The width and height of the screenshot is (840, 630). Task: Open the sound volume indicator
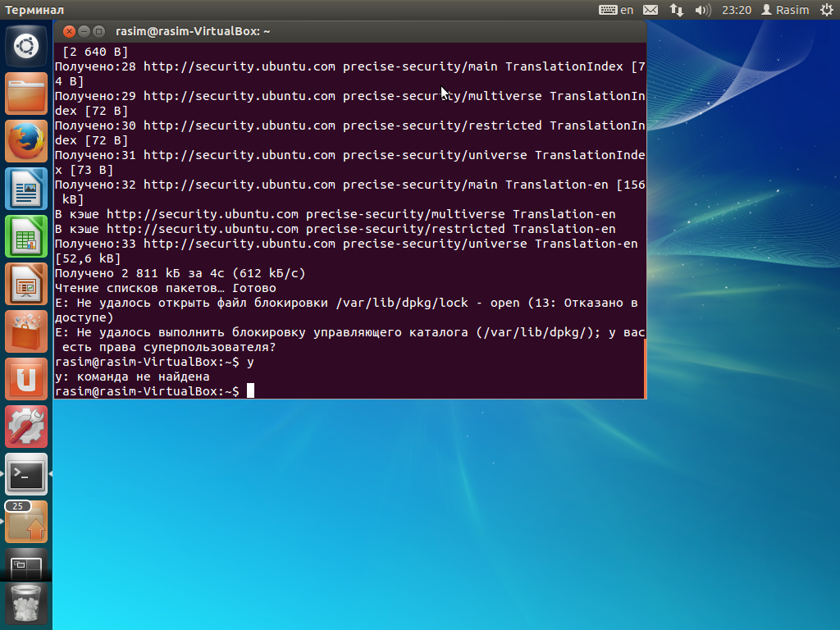[x=702, y=10]
